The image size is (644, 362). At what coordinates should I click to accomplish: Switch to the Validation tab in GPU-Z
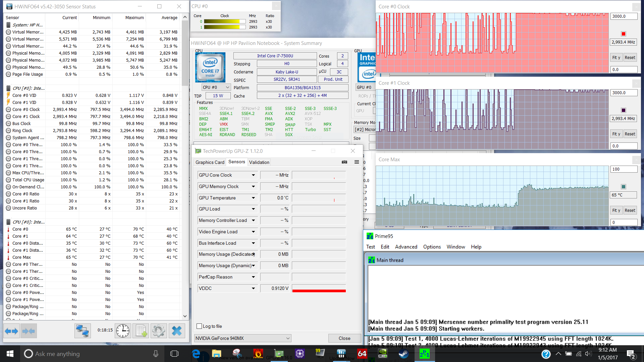click(x=259, y=162)
